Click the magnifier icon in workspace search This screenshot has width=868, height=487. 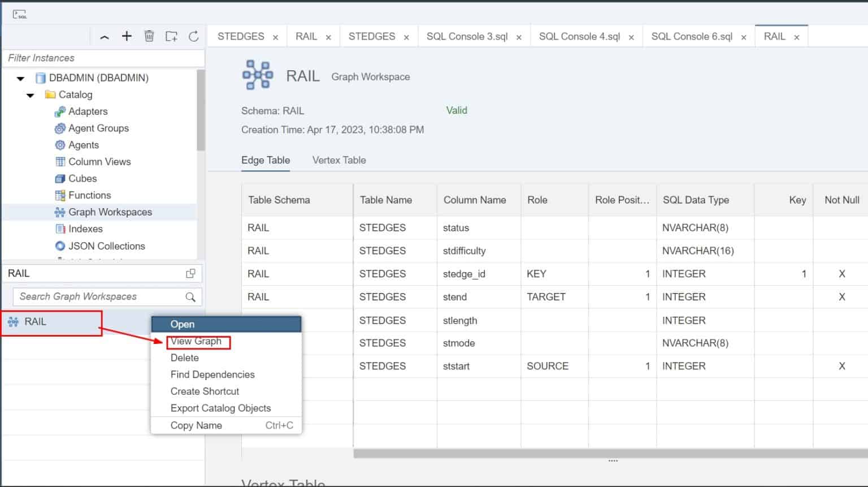click(x=190, y=297)
